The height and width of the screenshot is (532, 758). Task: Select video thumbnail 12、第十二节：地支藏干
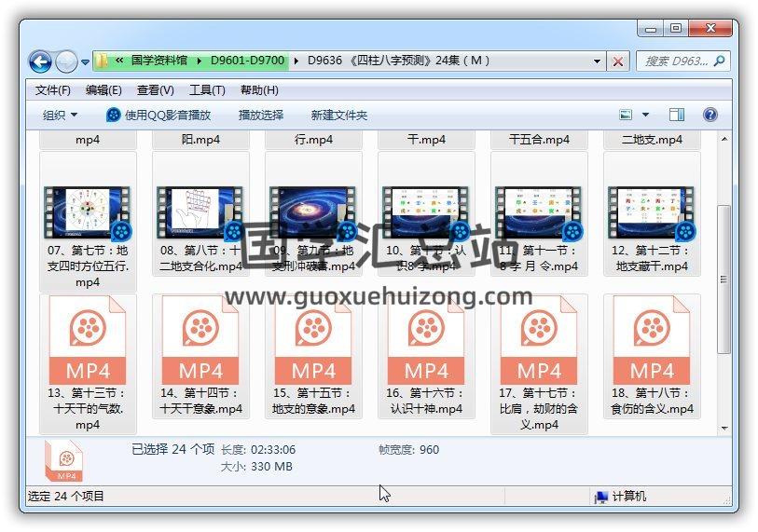pos(651,213)
